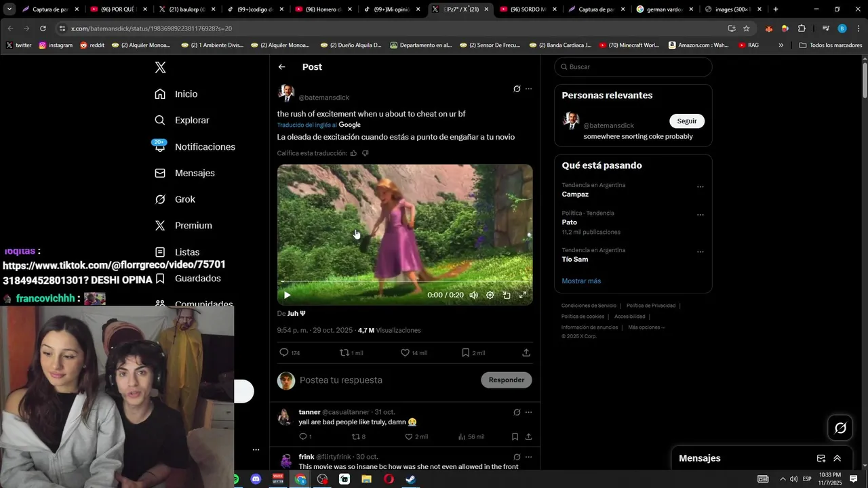Click the floating Grok button

(x=840, y=428)
